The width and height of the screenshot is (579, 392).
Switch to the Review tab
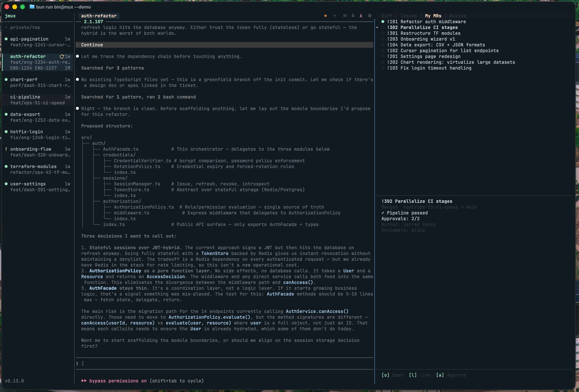coord(458,16)
